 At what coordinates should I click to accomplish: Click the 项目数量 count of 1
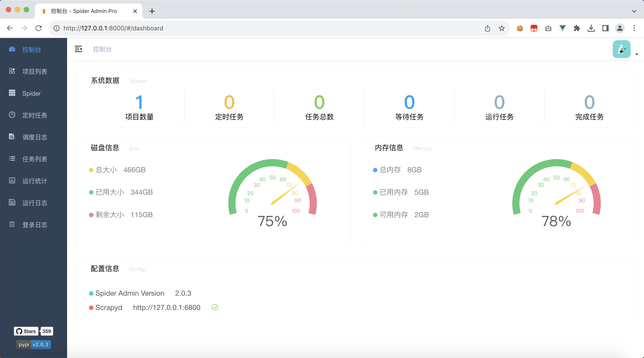point(139,102)
